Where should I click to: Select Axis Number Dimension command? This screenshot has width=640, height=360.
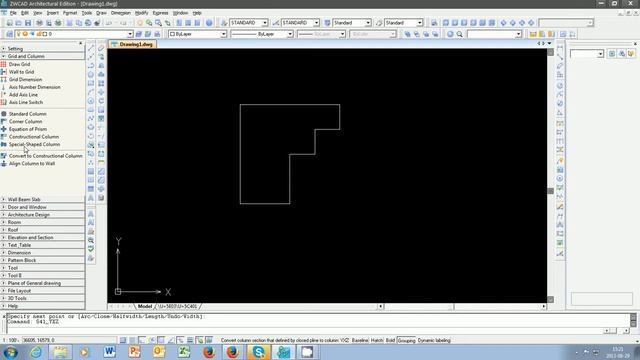click(x=34, y=87)
